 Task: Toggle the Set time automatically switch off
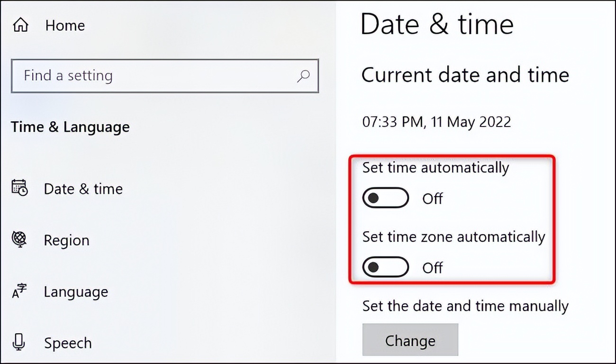pyautogui.click(x=385, y=198)
